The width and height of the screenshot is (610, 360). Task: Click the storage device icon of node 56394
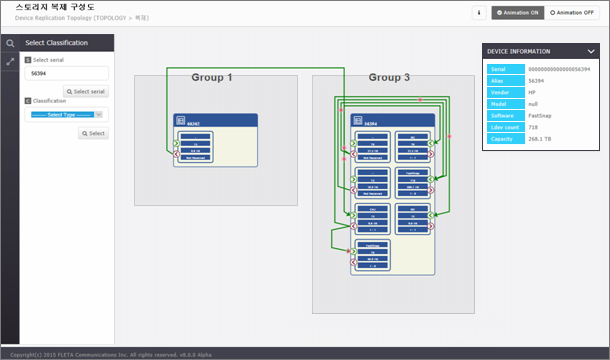coord(358,121)
